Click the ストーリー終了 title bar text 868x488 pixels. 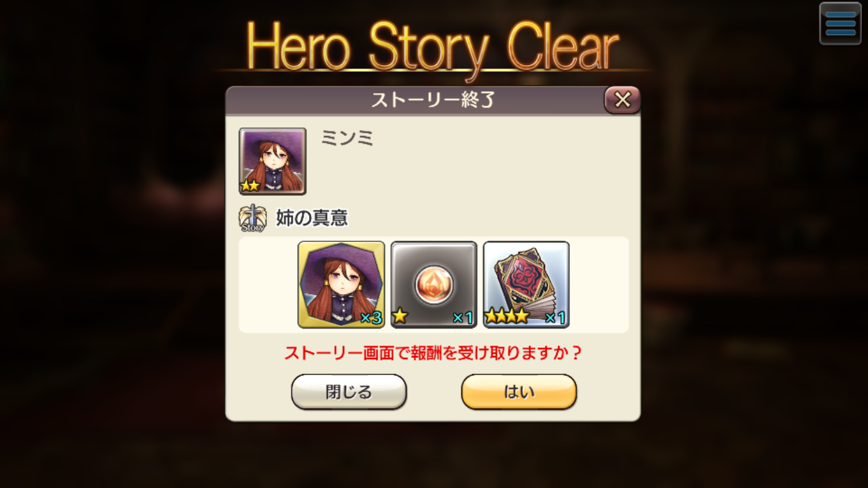[433, 100]
